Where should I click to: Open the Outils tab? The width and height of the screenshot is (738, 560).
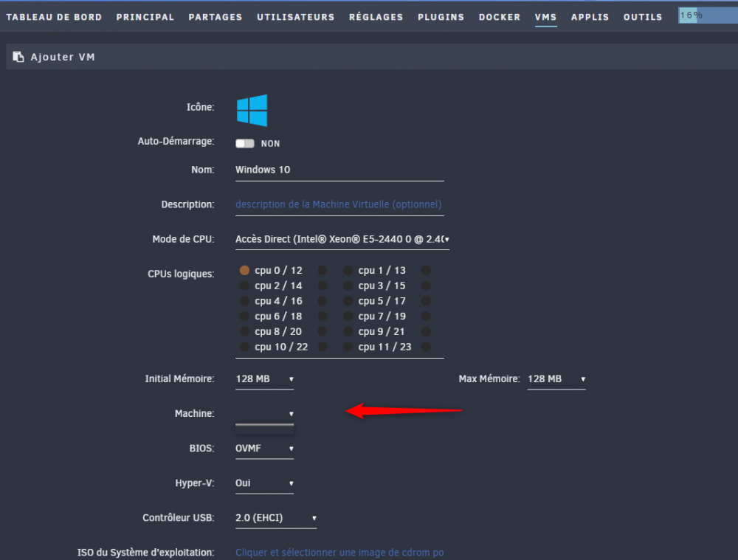click(x=643, y=17)
